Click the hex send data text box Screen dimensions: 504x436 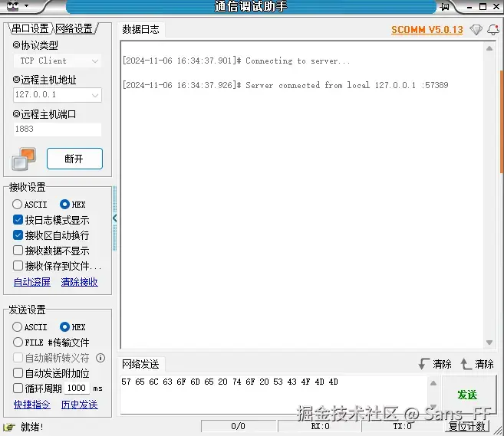tap(274, 395)
